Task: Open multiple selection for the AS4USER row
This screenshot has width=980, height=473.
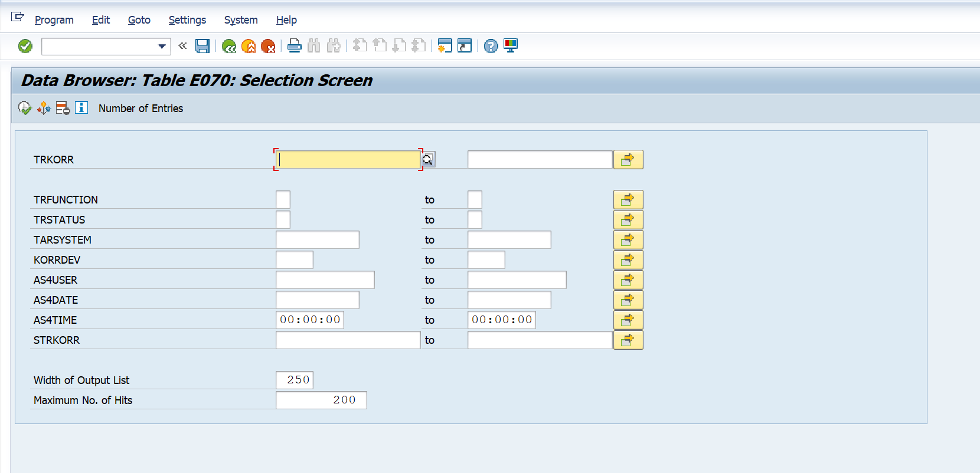Action: [628, 280]
